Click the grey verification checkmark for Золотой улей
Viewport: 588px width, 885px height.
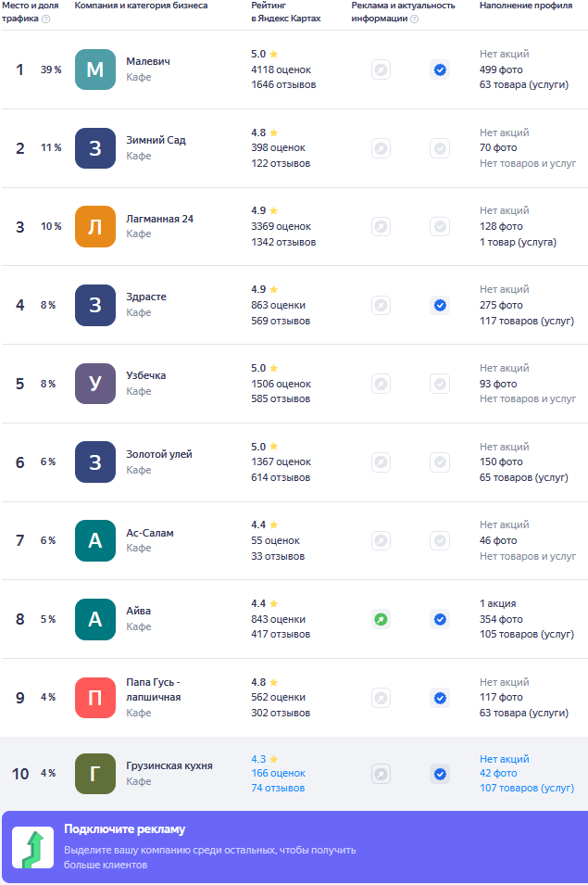pos(440,461)
